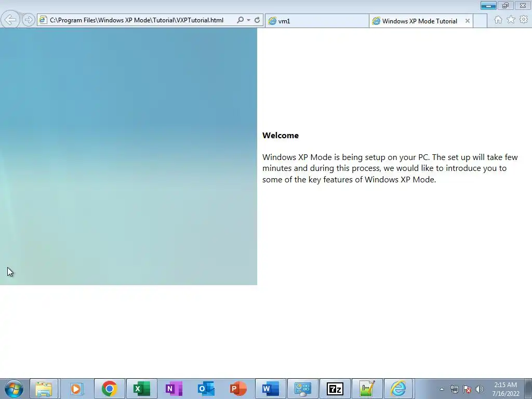Click the Internet Explorer taskbar icon
Image resolution: width=532 pixels, height=399 pixels.
398,389
